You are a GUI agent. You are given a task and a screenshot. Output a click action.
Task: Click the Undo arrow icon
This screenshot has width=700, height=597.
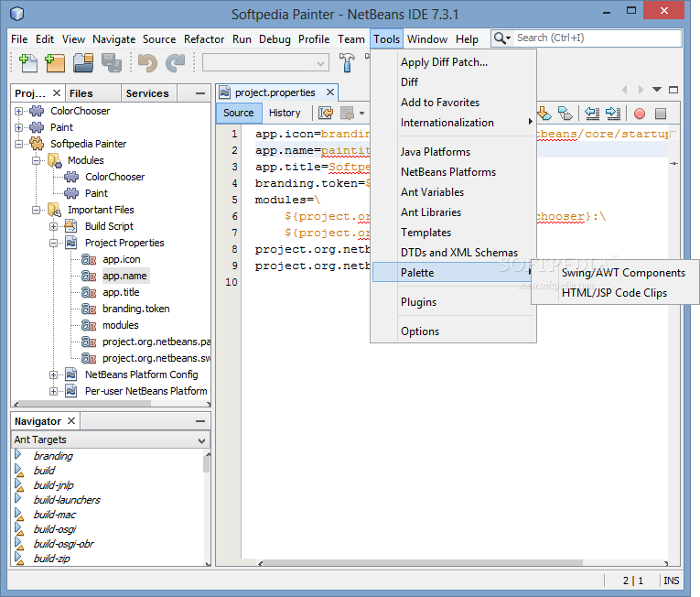[x=147, y=62]
